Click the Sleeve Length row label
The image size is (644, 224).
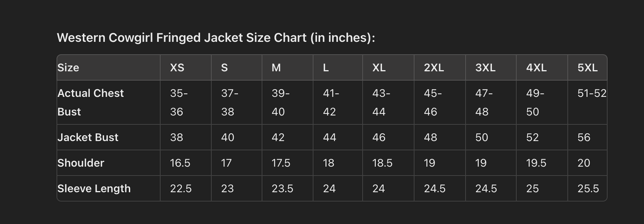[94, 189]
